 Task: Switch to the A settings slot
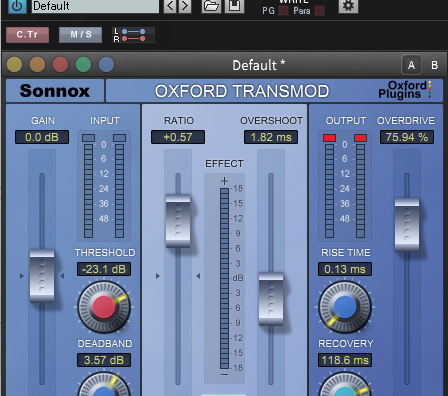click(411, 65)
